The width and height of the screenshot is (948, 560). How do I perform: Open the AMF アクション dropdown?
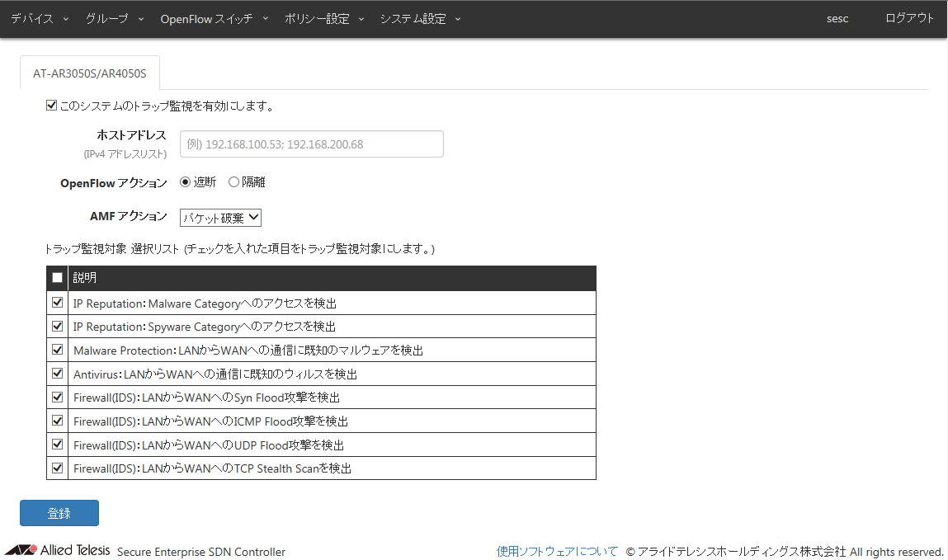(x=220, y=218)
